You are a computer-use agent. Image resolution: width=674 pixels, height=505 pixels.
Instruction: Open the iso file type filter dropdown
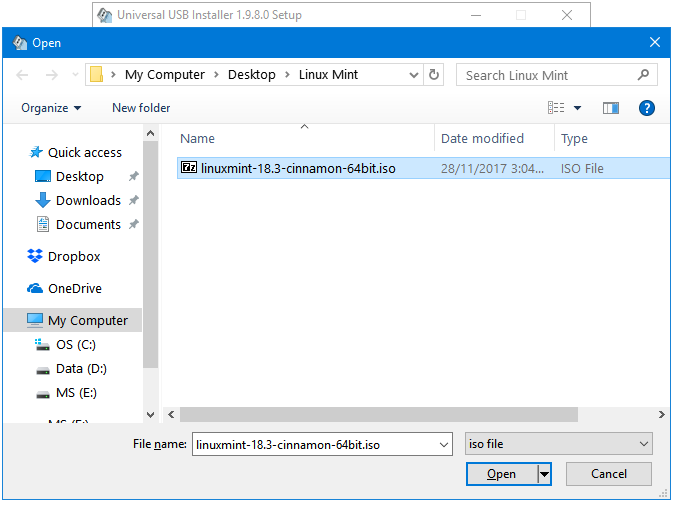(x=558, y=444)
